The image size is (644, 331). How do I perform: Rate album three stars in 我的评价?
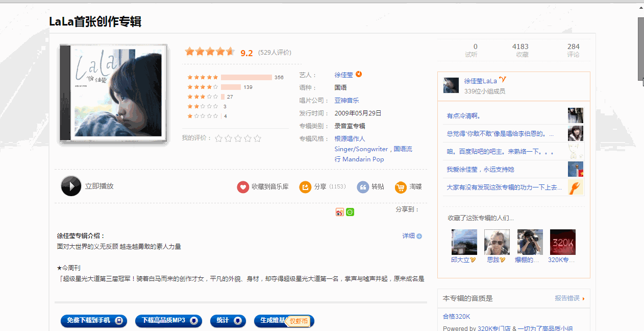coord(238,138)
